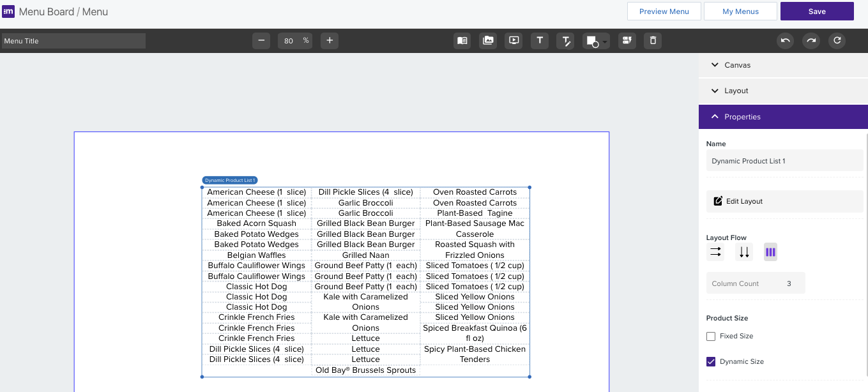This screenshot has width=868, height=392.
Task: Delete selected element with trash icon
Action: click(x=653, y=41)
